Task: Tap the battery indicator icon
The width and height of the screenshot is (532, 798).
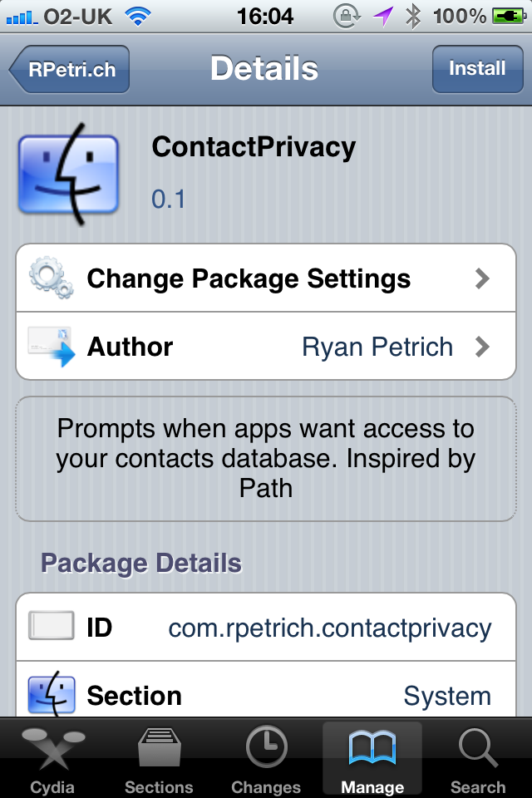Action: coord(509,17)
